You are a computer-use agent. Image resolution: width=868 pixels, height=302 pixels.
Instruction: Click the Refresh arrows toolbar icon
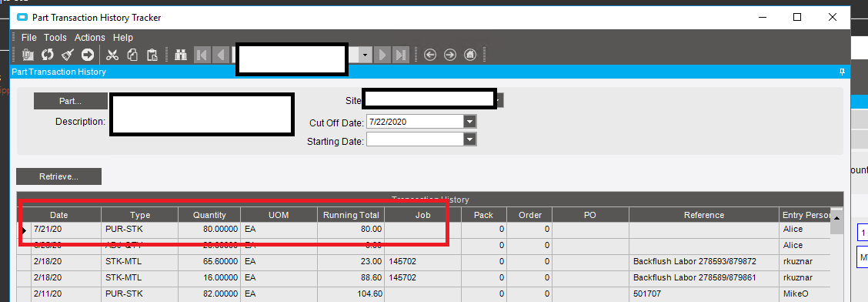tap(48, 54)
